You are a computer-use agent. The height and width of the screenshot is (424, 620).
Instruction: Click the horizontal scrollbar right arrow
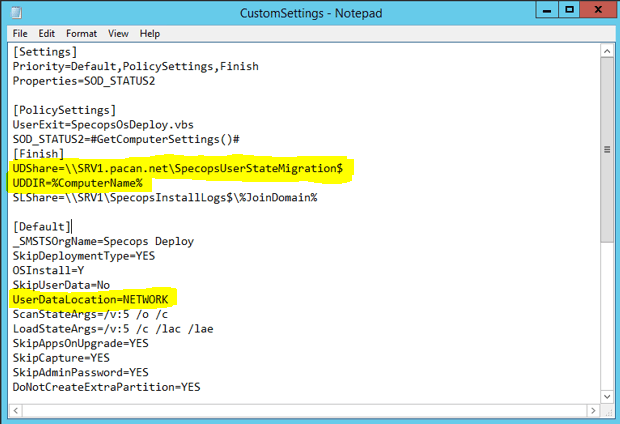pyautogui.click(x=593, y=411)
